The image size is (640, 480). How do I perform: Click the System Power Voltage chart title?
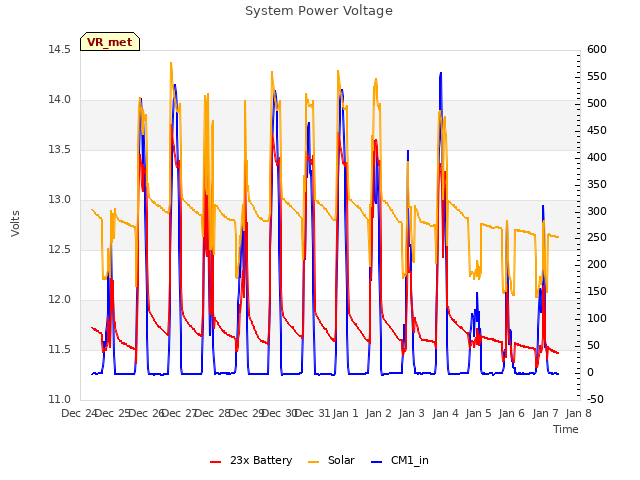coord(319,11)
